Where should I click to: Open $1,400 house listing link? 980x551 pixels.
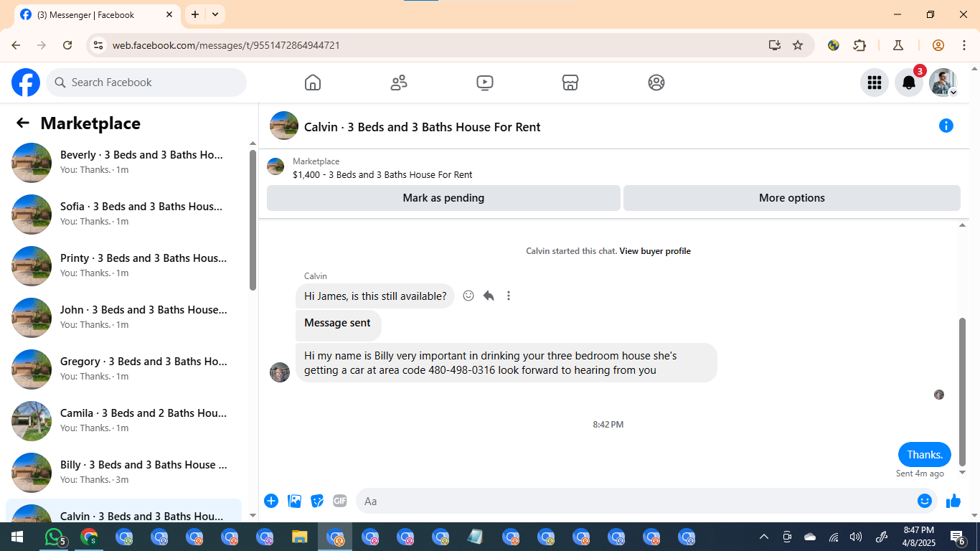[382, 174]
